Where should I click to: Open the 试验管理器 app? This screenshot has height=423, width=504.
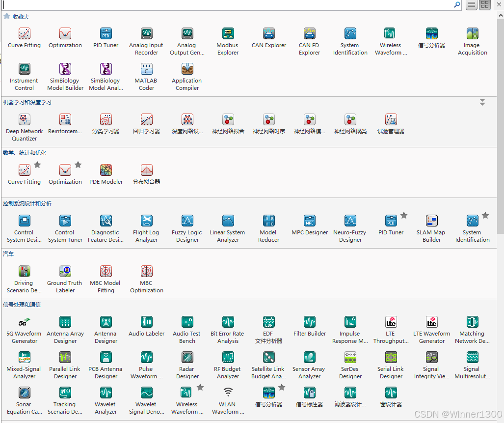tap(391, 124)
